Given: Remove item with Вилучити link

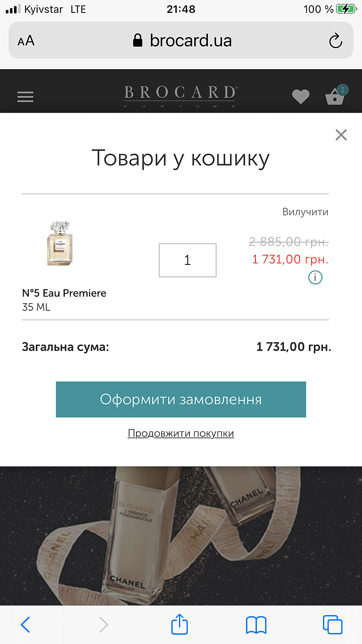Looking at the screenshot, I should pos(305,212).
